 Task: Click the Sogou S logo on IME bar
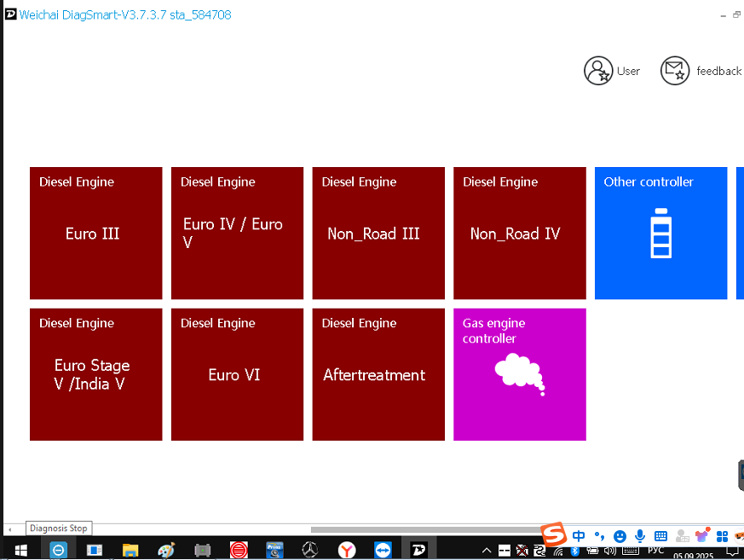click(x=554, y=534)
